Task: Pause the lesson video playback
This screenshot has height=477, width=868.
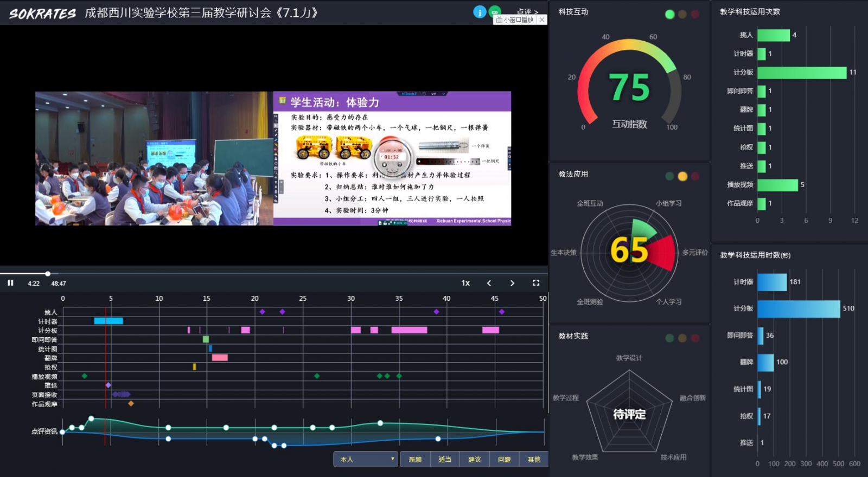Action: click(x=10, y=283)
